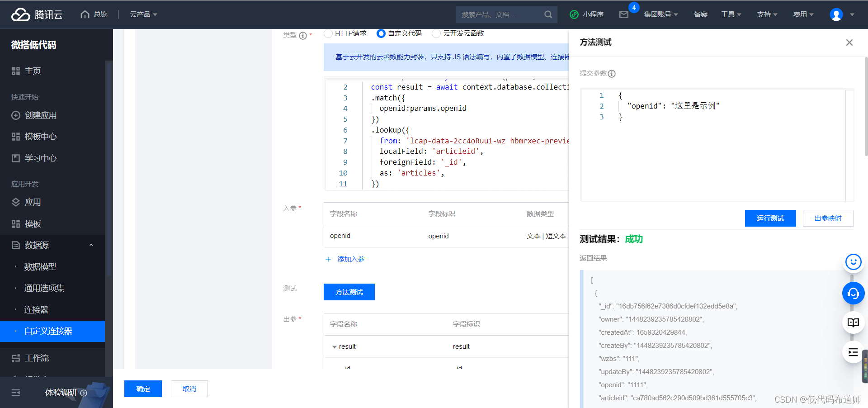Open the documentation book floating button
868x408 pixels.
(853, 323)
